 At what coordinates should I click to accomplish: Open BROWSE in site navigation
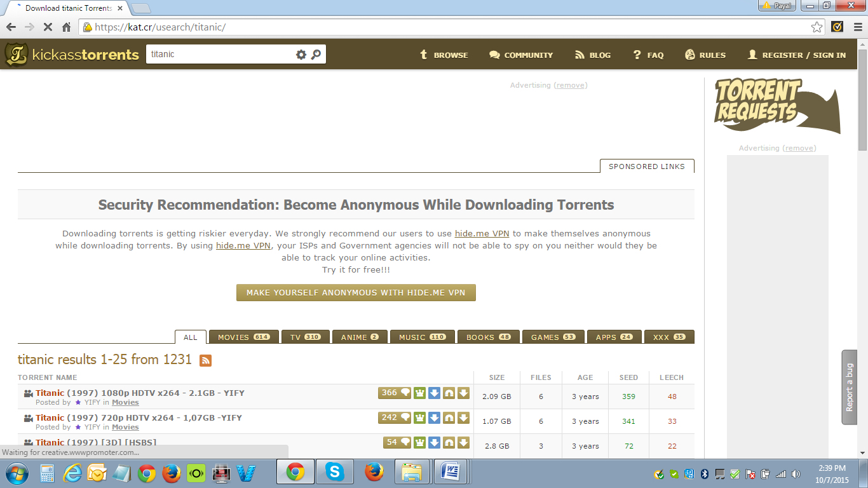[444, 55]
